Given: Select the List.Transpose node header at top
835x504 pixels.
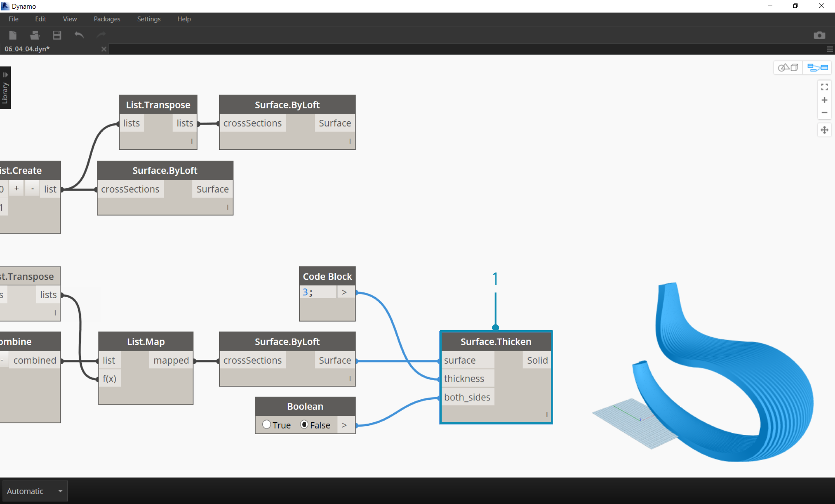Looking at the screenshot, I should [158, 105].
